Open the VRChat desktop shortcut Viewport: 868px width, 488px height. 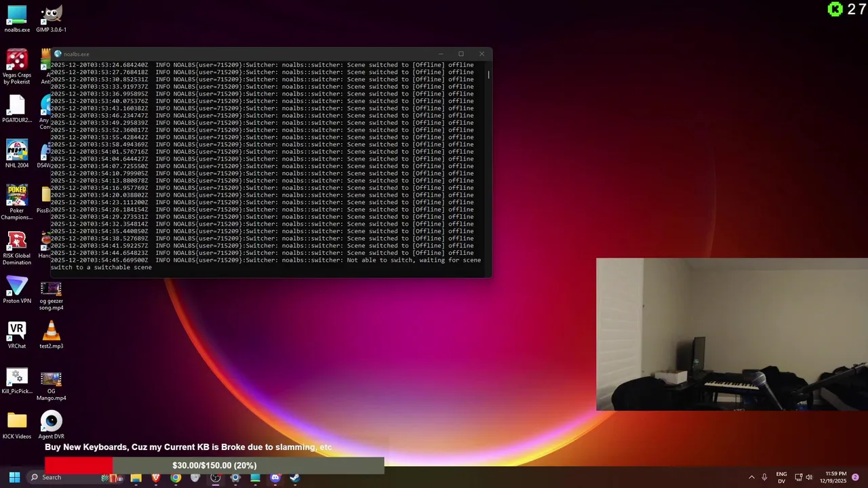point(17,335)
